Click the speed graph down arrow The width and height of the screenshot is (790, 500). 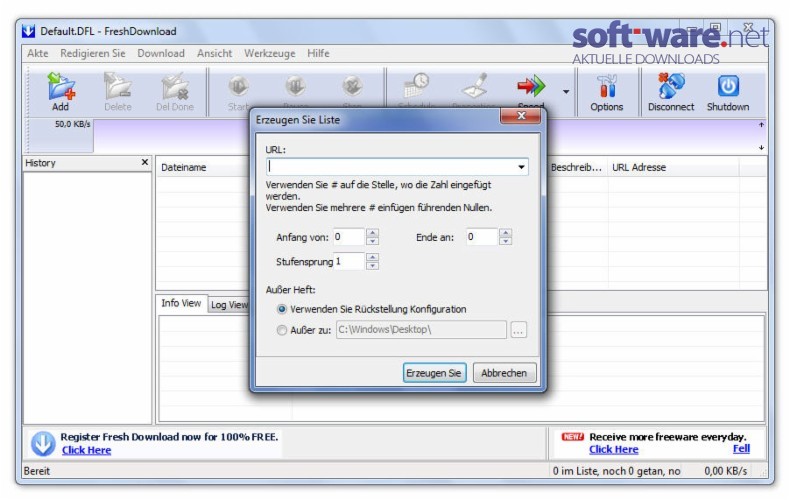click(x=761, y=148)
